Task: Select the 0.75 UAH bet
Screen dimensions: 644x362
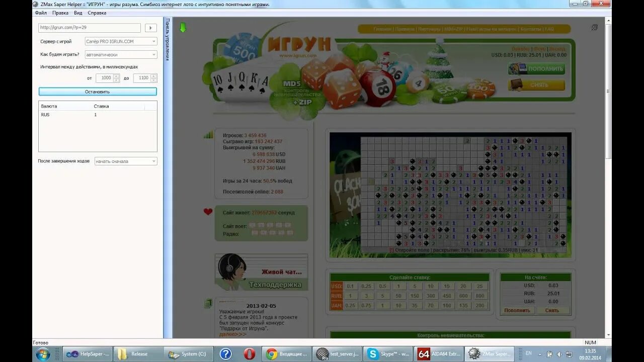Action: click(x=367, y=305)
